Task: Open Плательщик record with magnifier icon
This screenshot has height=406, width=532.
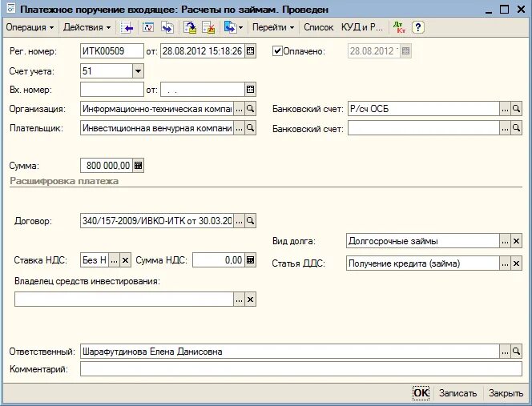Action: [x=251, y=128]
